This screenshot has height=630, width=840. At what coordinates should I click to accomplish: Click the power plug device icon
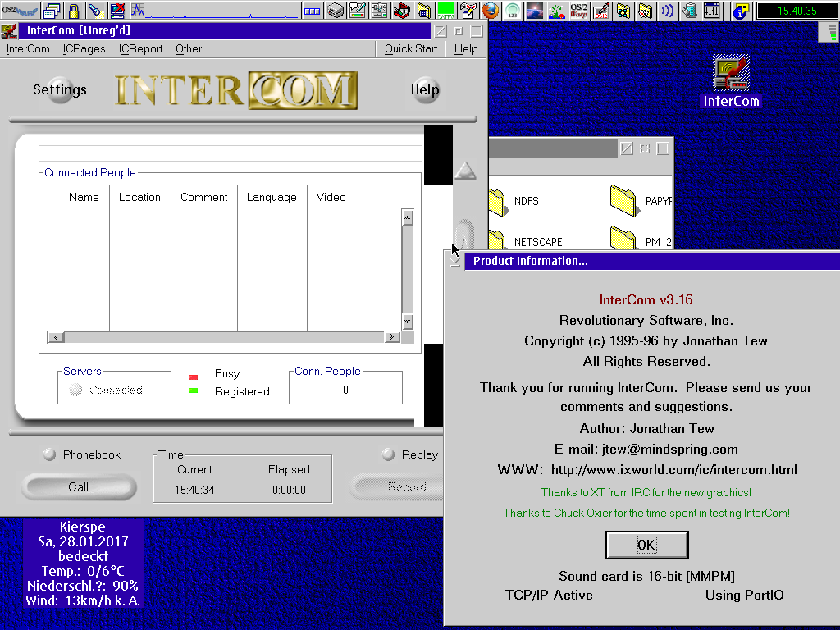pos(689,10)
